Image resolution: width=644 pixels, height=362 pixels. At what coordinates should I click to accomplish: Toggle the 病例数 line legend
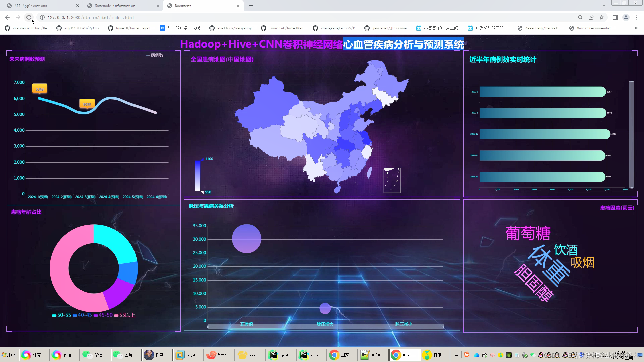tap(155, 55)
